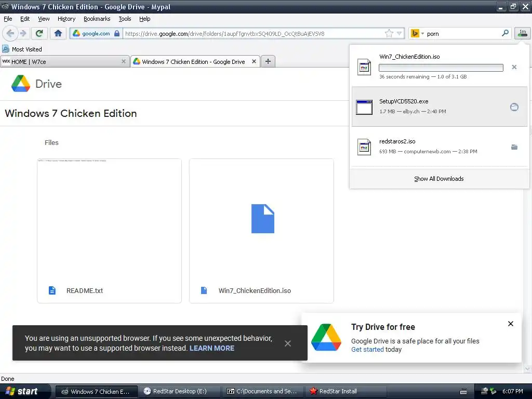The width and height of the screenshot is (532, 399).
Task: Open the Tools menu
Action: click(125, 19)
